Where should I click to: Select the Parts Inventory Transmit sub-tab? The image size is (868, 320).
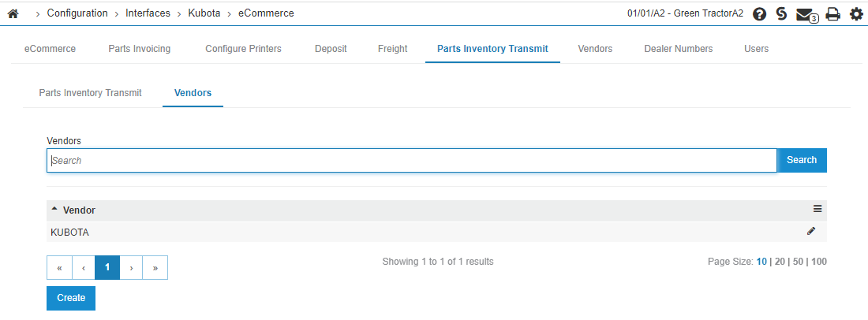coord(90,93)
